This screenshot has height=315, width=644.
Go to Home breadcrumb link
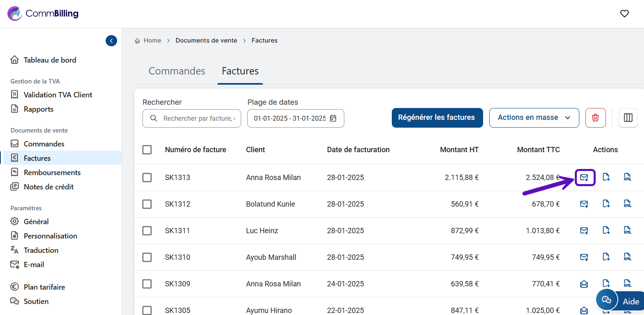tap(152, 40)
